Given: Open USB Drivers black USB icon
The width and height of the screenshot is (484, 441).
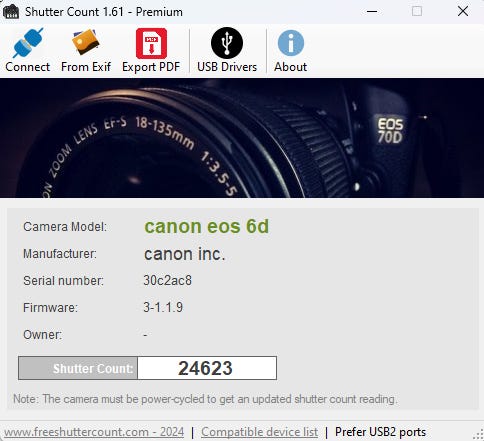Looking at the screenshot, I should [x=227, y=43].
